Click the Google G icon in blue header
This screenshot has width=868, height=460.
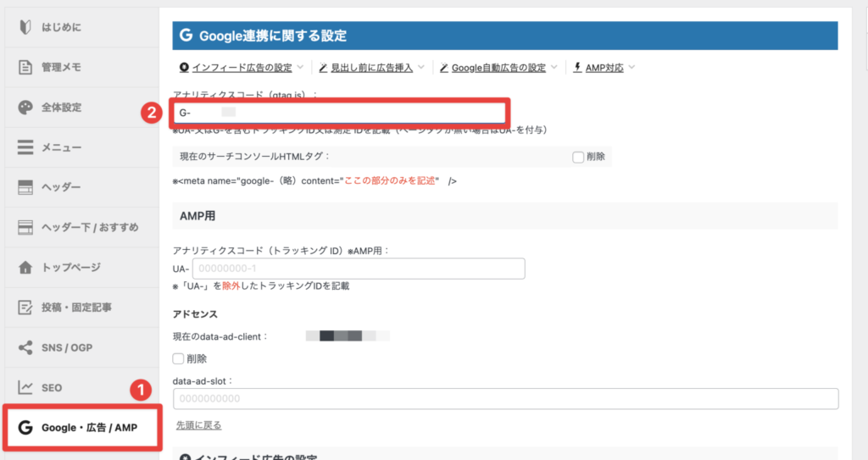click(186, 36)
